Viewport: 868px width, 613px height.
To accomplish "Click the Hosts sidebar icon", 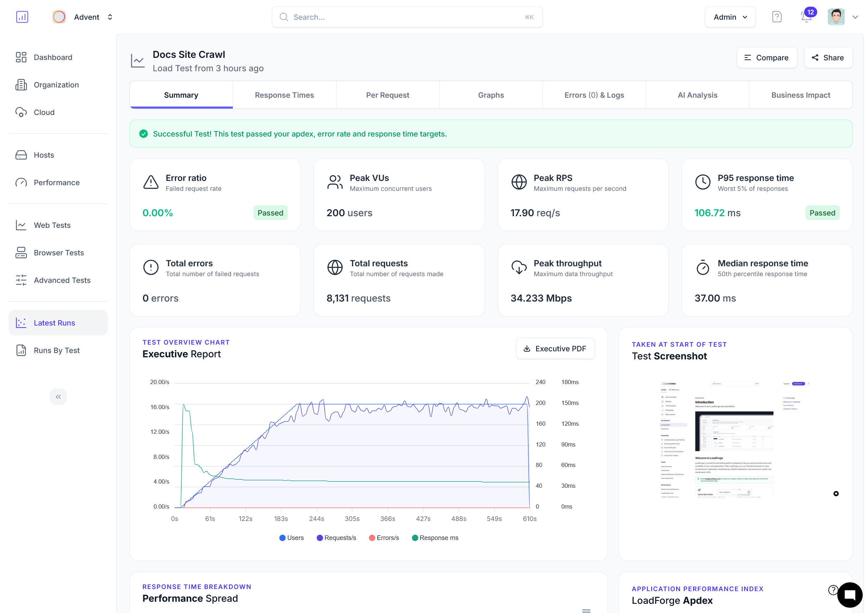I will 21,155.
